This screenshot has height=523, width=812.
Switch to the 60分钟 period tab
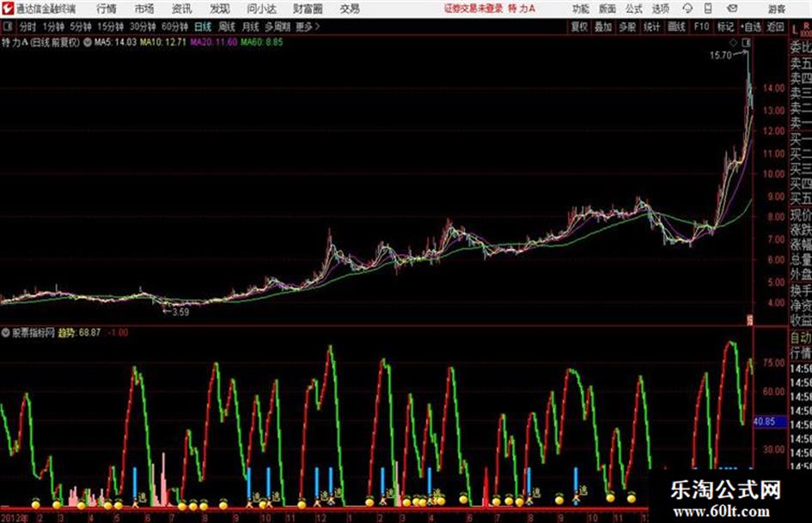(175, 27)
